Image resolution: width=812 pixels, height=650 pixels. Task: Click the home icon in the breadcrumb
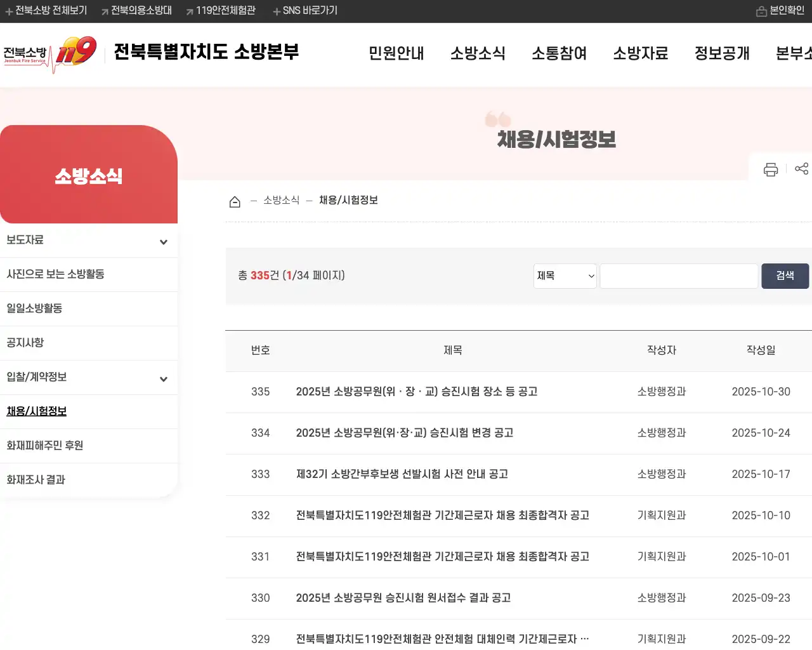(235, 201)
